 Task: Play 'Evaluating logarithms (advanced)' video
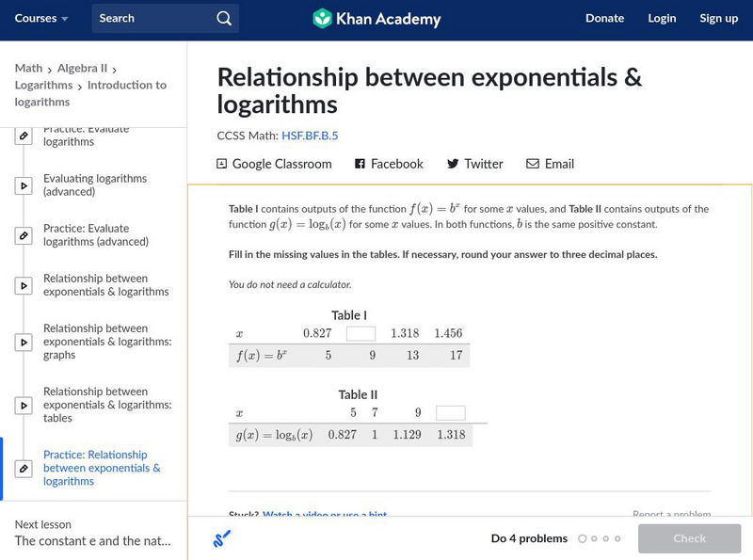click(x=95, y=185)
